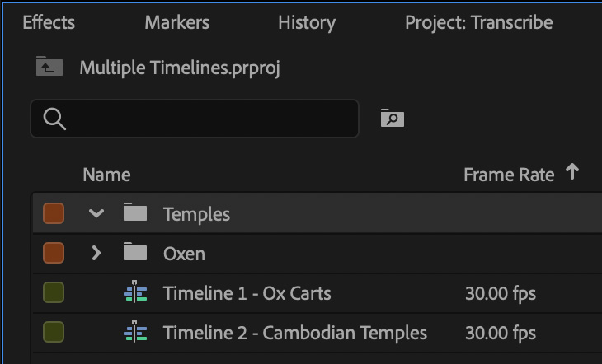This screenshot has height=364, width=602.
Task: Click the magnifying glass search icon
Action: pos(54,119)
